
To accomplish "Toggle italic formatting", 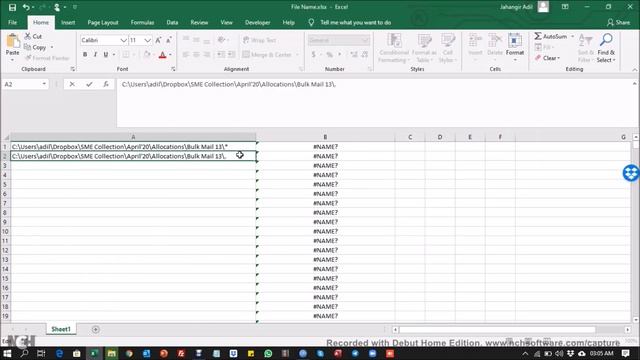I will pyautogui.click(x=96, y=54).
